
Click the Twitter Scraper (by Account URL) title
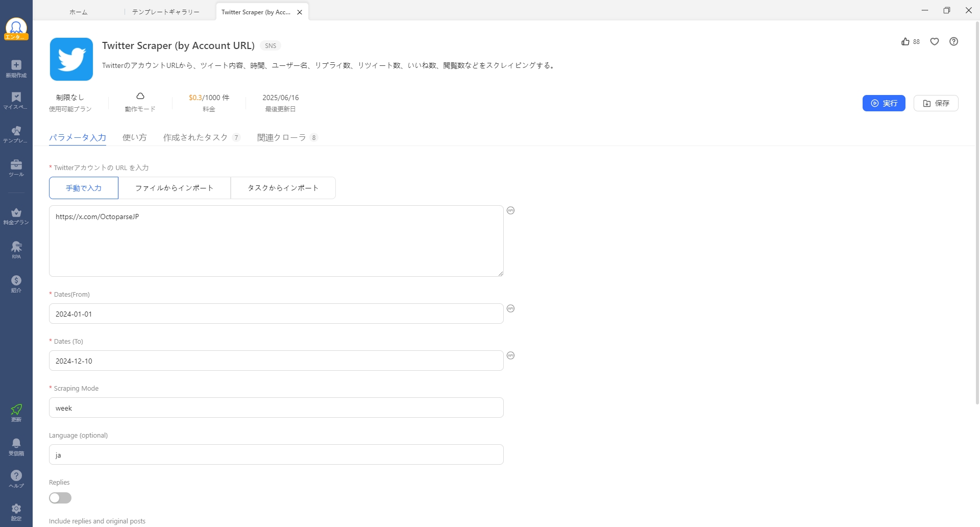click(x=178, y=45)
